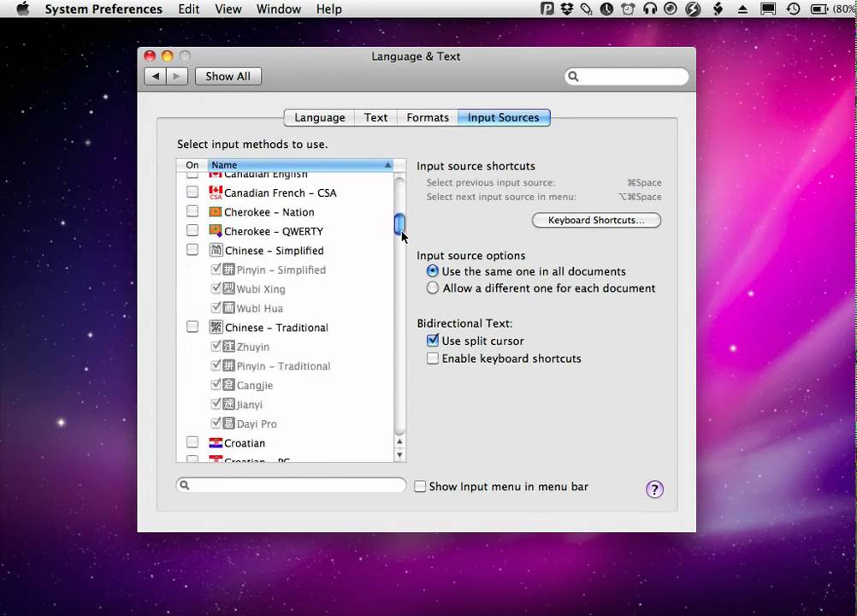Click the forward arrow toolbar button
Image resolution: width=857 pixels, height=616 pixels.
coord(176,76)
